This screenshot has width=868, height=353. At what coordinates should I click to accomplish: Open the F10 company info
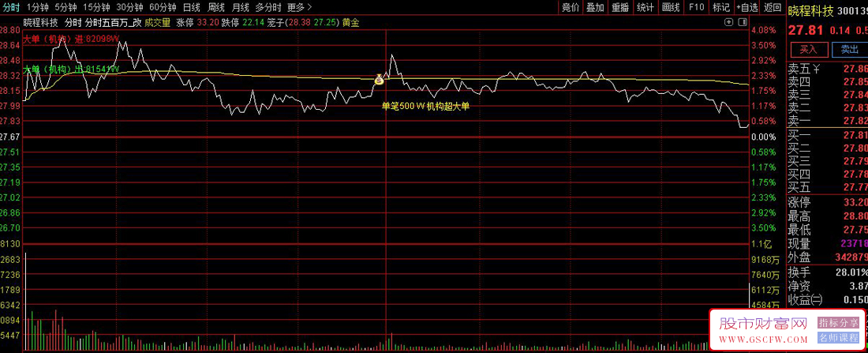(x=696, y=7)
